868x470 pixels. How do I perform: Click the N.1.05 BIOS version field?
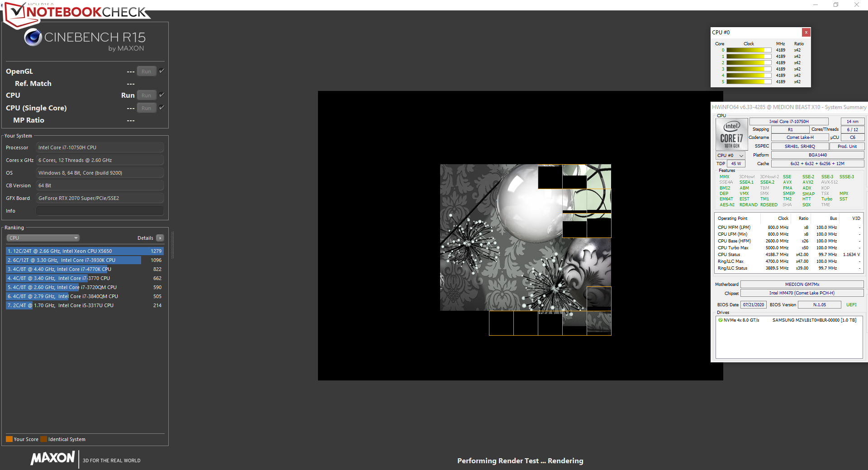(x=819, y=305)
